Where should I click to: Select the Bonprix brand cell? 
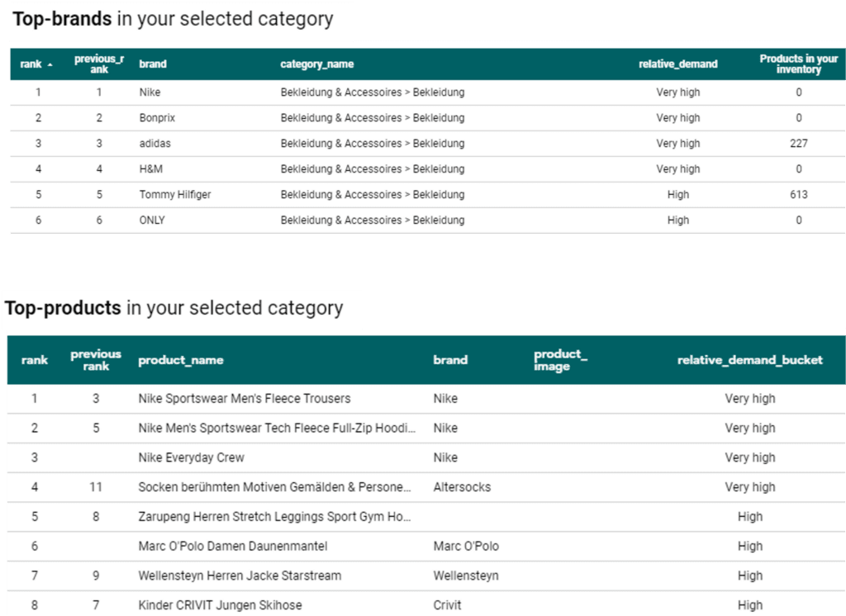pyautogui.click(x=157, y=118)
